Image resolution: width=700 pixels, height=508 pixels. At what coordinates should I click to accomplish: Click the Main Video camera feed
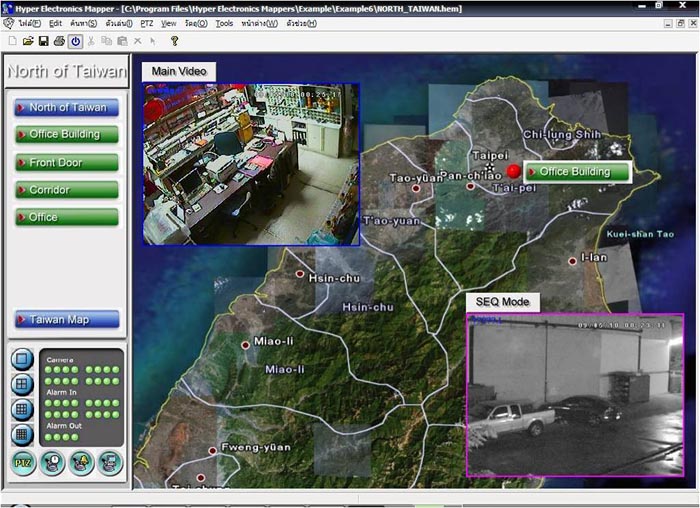coord(251,164)
